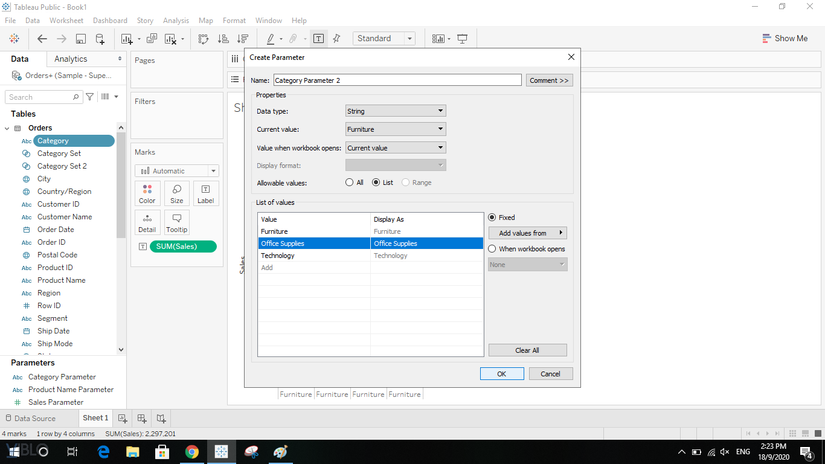This screenshot has width=825, height=464.
Task: Click the Presentation Mode icon
Action: click(462, 39)
